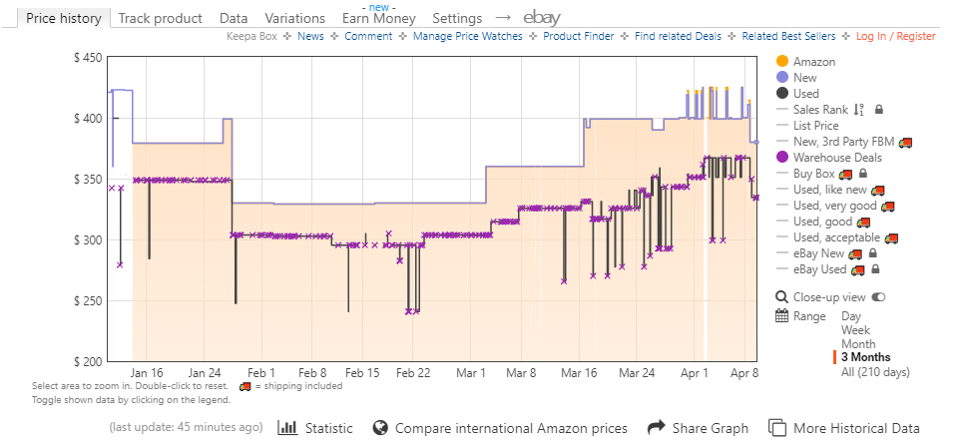
Task: Open the Data tab
Action: (x=234, y=18)
